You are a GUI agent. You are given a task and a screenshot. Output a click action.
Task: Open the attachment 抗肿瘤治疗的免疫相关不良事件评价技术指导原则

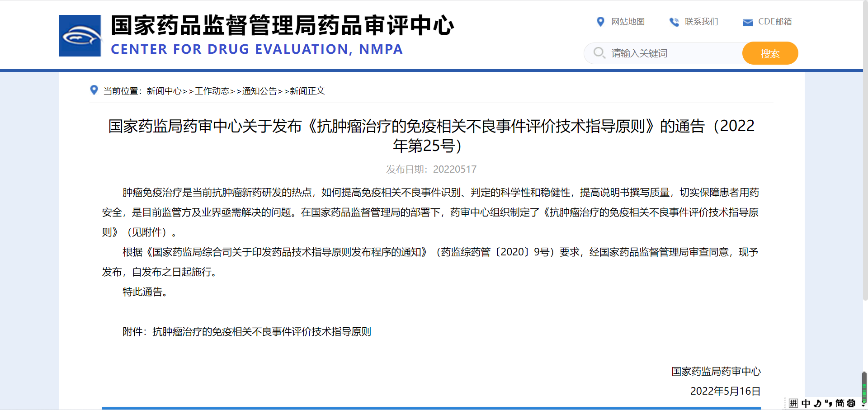pyautogui.click(x=261, y=332)
